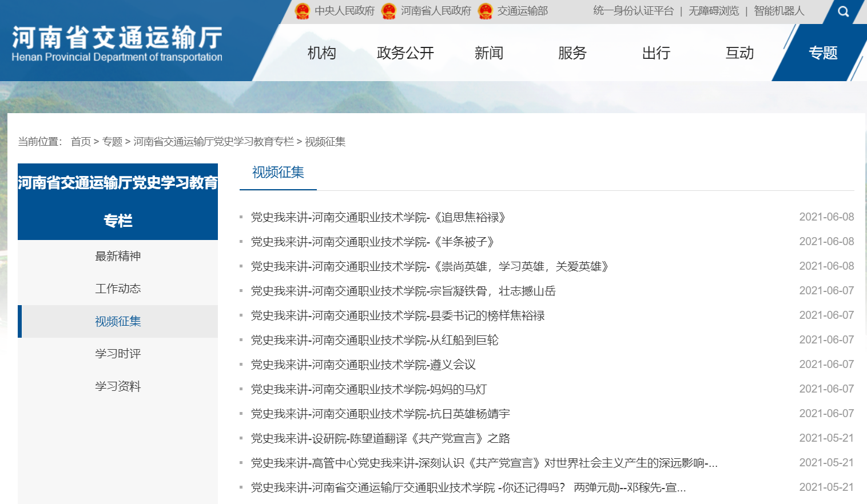Screen dimensions: 867x504
Task: Open the 陈望道翻译《共产党宣言》之路 entry
Action: [x=380, y=438]
